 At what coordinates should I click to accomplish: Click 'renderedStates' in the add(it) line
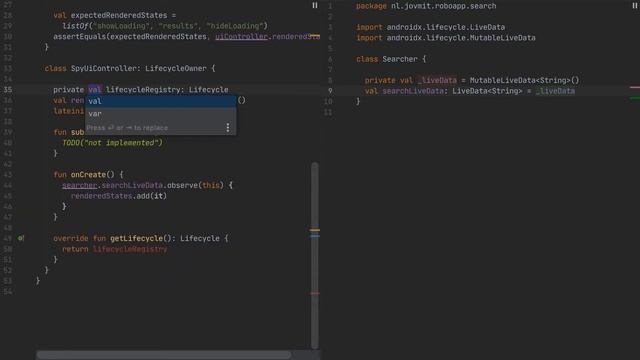[x=102, y=196]
